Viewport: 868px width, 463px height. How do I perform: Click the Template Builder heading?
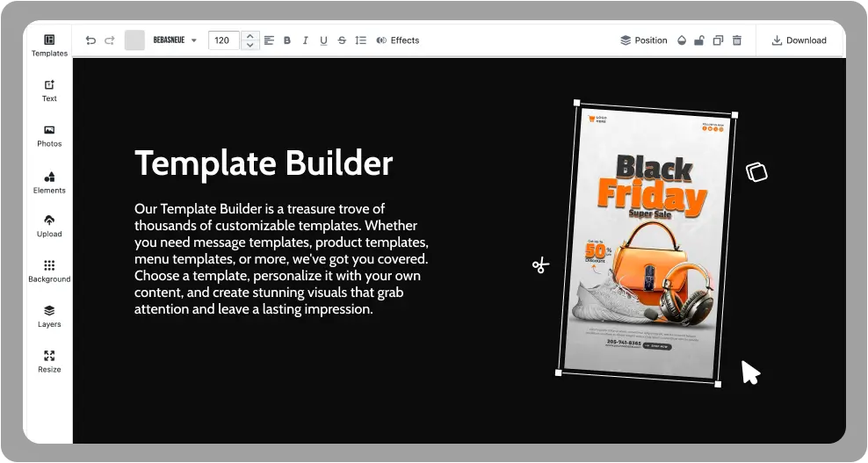(264, 163)
